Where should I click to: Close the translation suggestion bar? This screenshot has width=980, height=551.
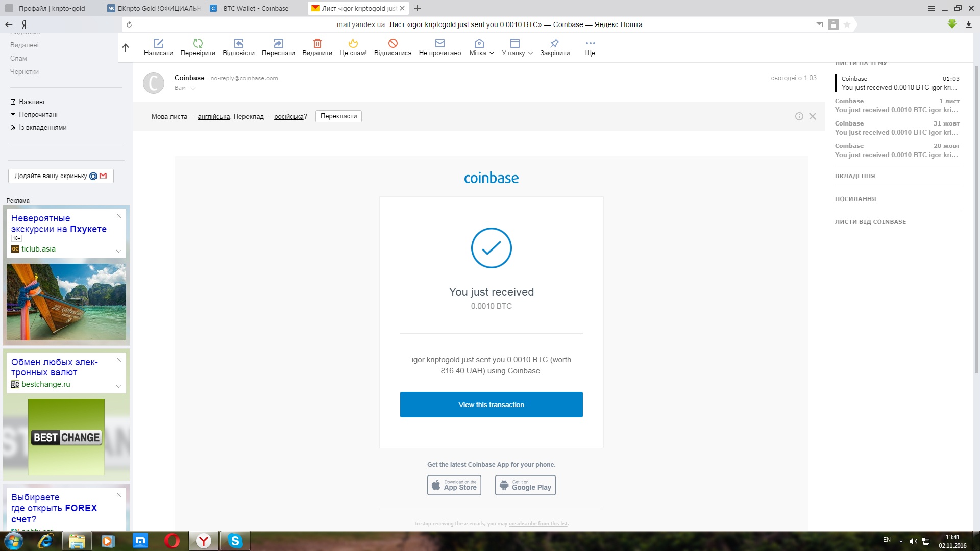[x=813, y=116]
